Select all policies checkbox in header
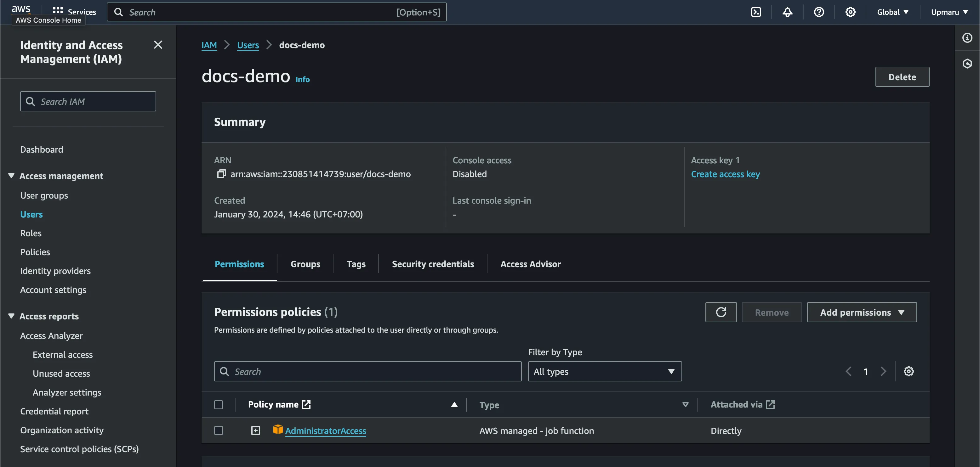The image size is (980, 467). coord(218,405)
